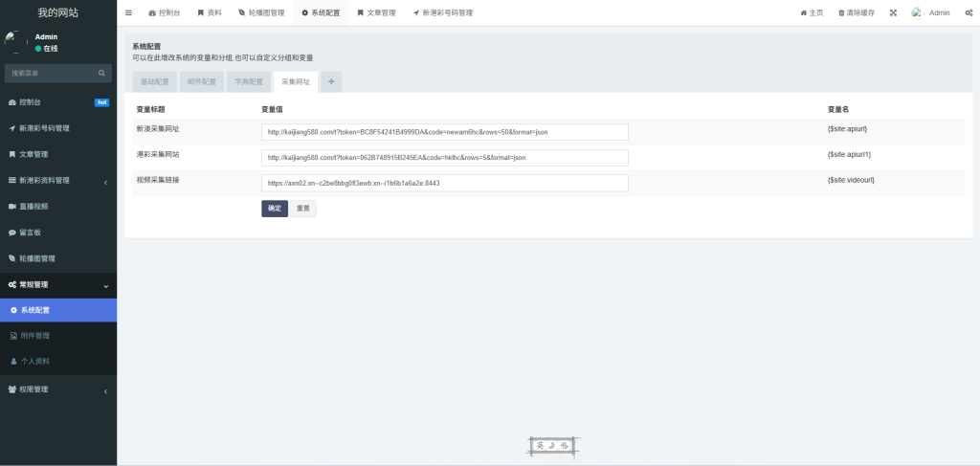980x466 pixels.
Task: Select the 文章管理 top navigation tab
Action: coord(375,13)
